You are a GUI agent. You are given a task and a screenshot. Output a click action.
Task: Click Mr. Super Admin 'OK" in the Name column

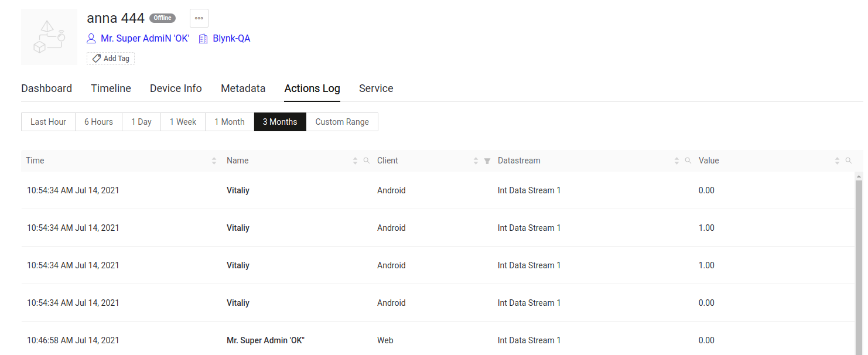tap(266, 340)
